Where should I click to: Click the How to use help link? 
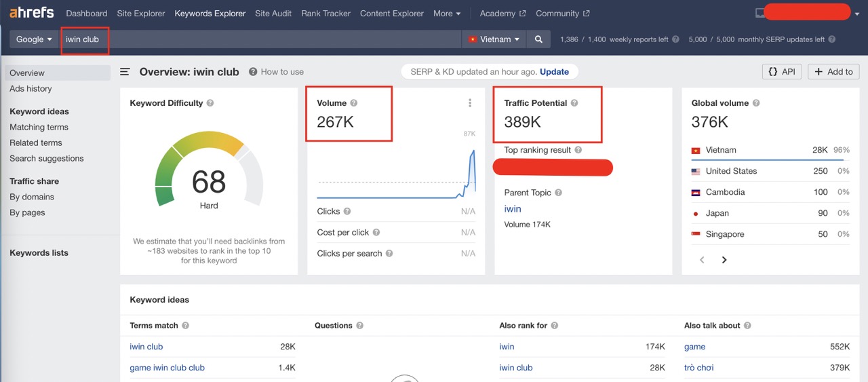tap(276, 72)
